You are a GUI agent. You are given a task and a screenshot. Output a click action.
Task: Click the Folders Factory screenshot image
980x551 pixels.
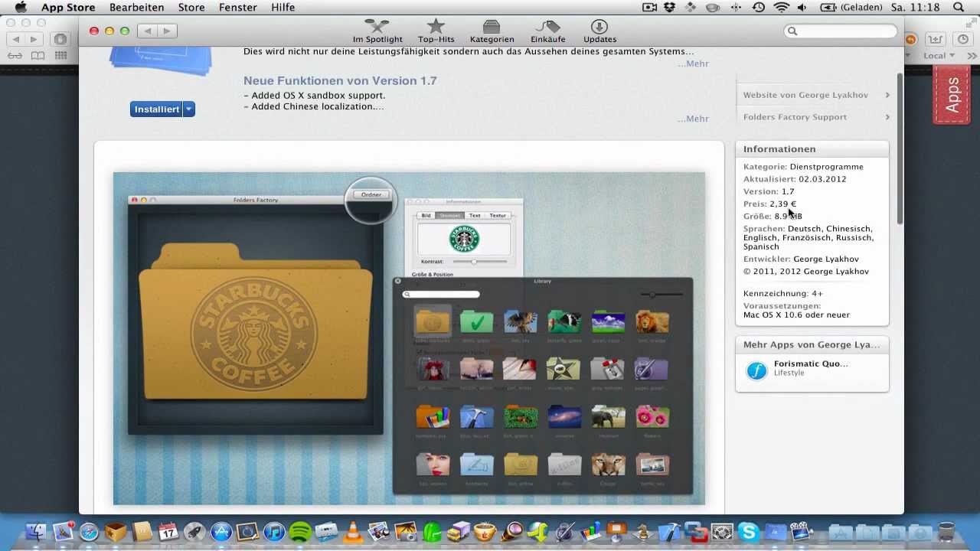(x=409, y=338)
